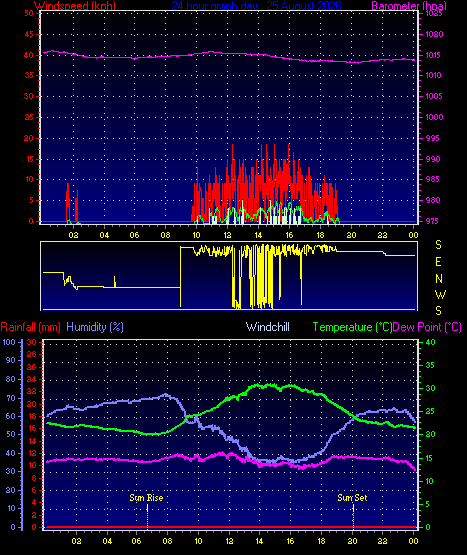Image resolution: width=467 pixels, height=555 pixels.
Task: Click the 40 temperature scale value
Action: (430, 342)
